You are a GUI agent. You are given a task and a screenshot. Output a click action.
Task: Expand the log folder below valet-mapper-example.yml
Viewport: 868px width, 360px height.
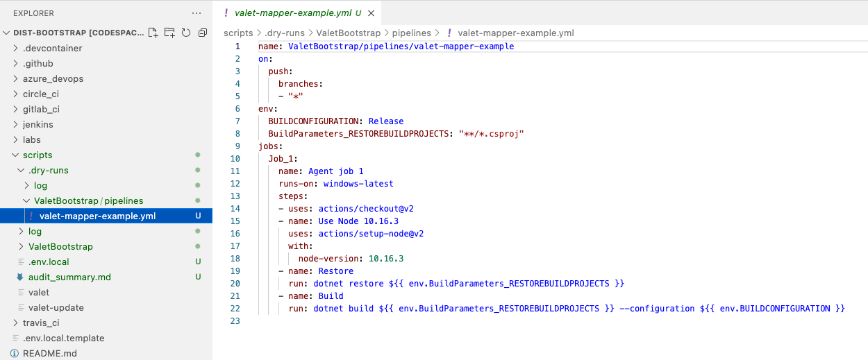click(x=35, y=231)
